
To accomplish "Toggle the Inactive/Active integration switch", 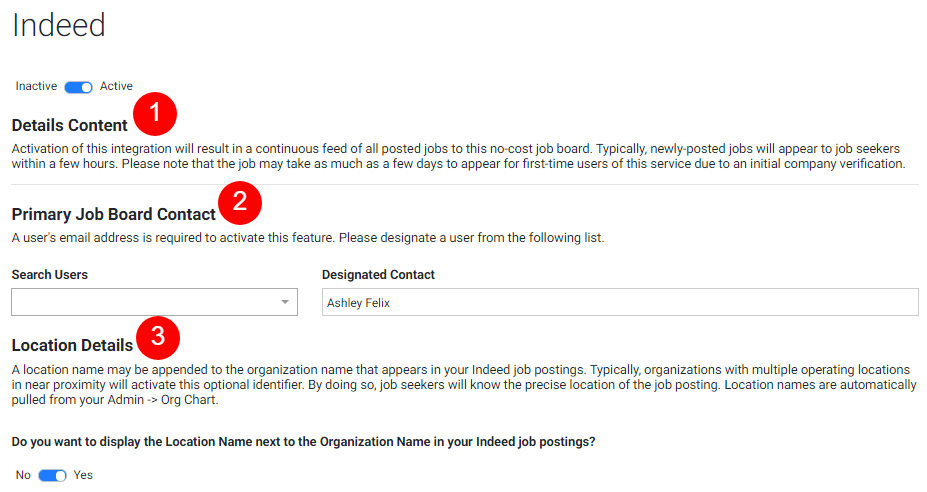I will pyautogui.click(x=78, y=87).
